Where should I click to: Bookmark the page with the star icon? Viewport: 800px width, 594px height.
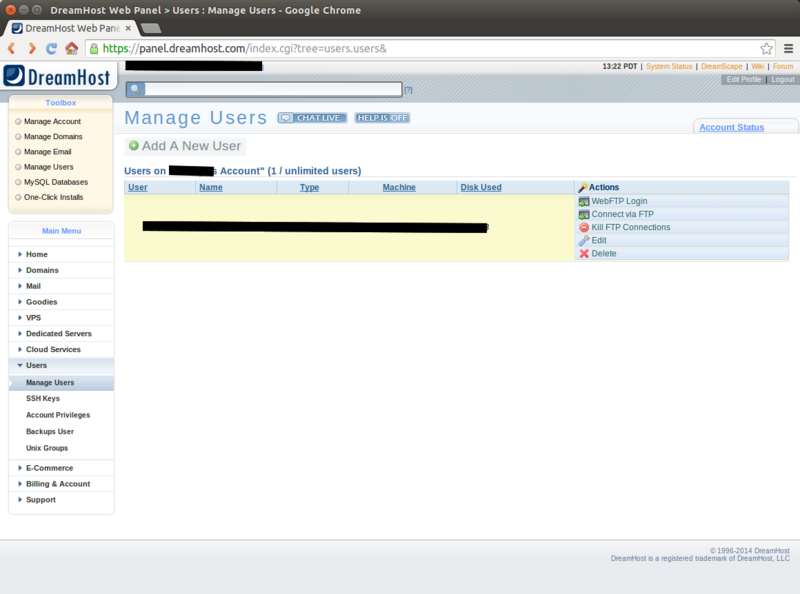766,48
